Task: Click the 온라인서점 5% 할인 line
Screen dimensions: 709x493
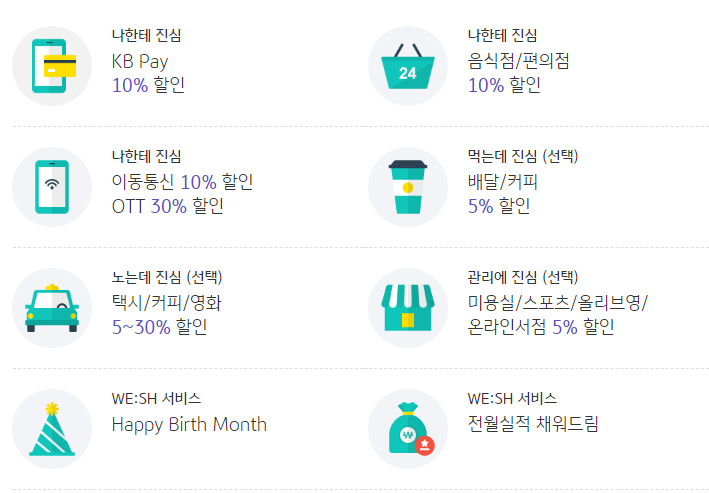Action: point(540,327)
